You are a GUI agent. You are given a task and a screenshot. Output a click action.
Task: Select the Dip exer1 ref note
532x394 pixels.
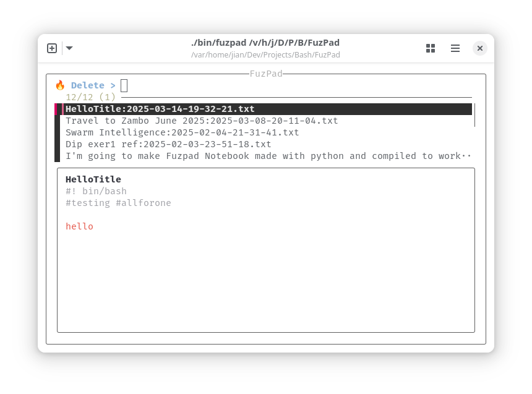pyautogui.click(x=168, y=144)
